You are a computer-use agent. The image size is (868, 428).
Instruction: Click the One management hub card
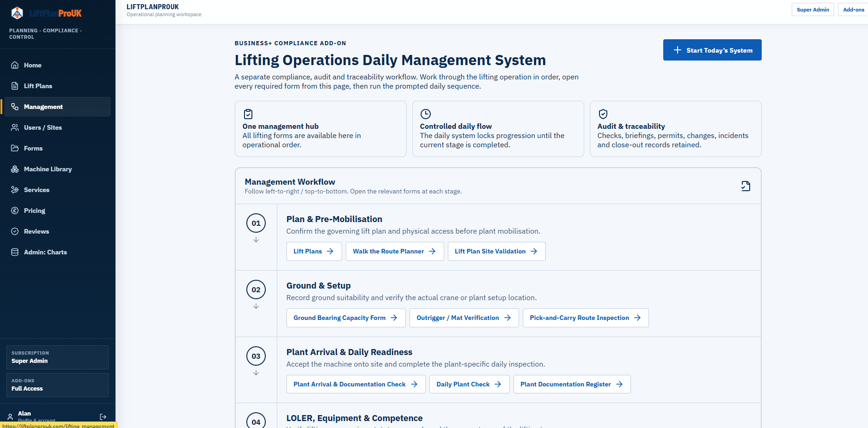(321, 129)
